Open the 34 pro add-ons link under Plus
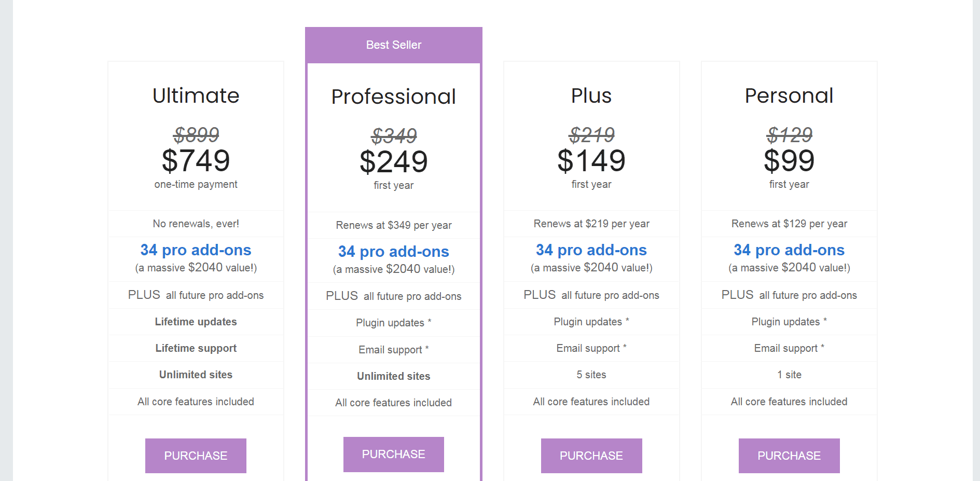The height and width of the screenshot is (481, 980). [x=591, y=250]
